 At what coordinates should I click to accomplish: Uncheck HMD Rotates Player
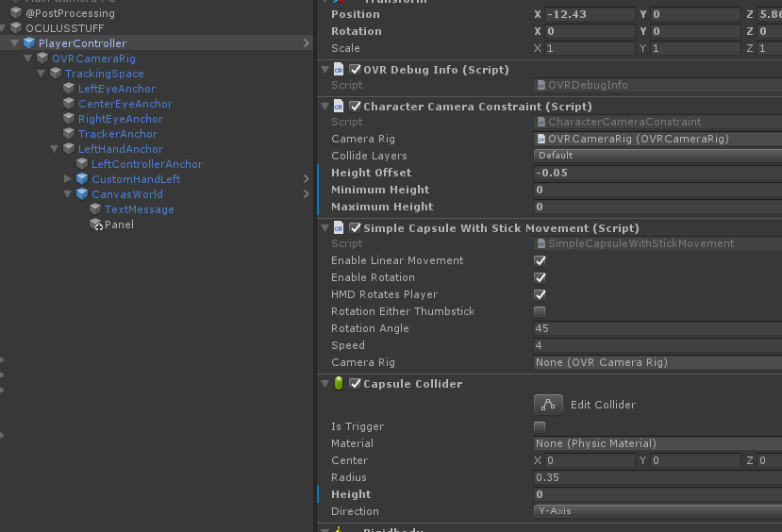pyautogui.click(x=540, y=294)
